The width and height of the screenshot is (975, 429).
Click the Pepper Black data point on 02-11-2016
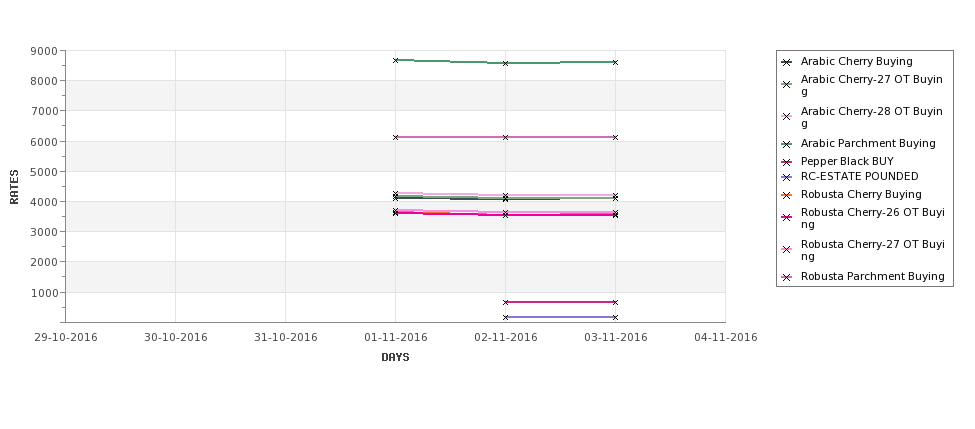(506, 302)
